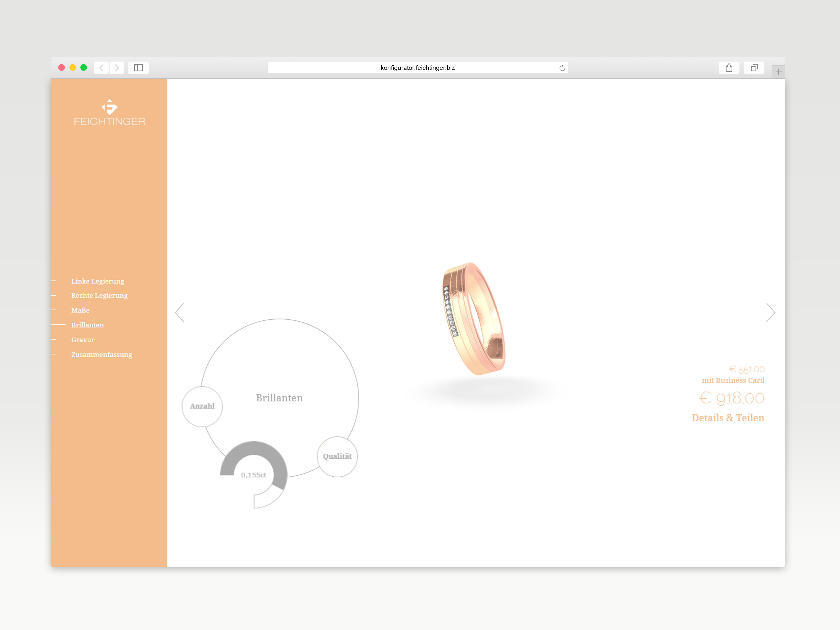Show next ring with right chevron
The image size is (840, 630).
click(x=771, y=313)
